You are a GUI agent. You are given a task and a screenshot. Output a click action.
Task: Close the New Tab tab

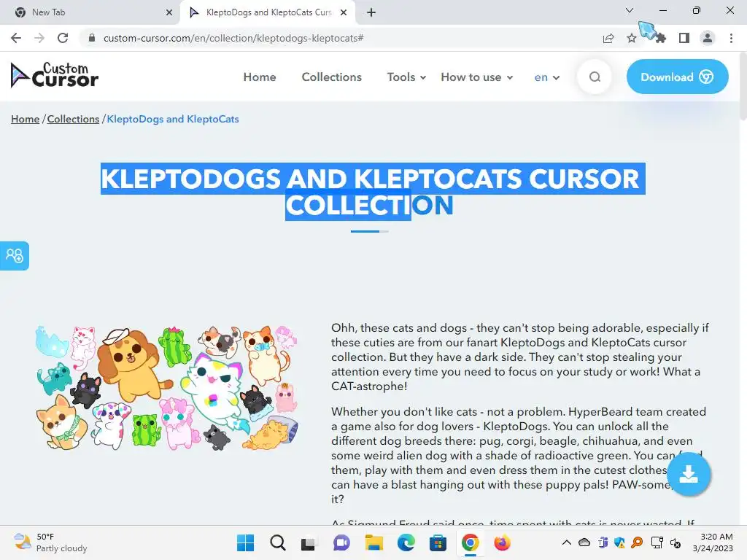pyautogui.click(x=169, y=12)
